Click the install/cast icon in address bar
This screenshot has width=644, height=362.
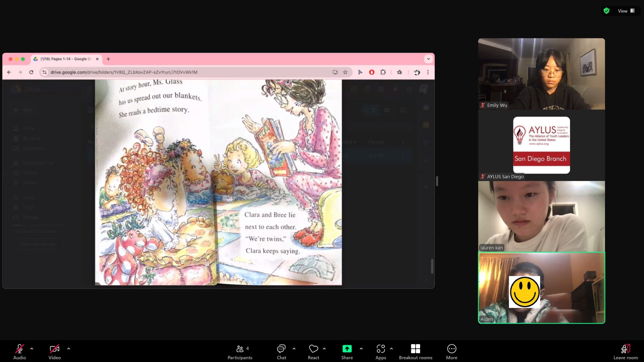coord(335,72)
